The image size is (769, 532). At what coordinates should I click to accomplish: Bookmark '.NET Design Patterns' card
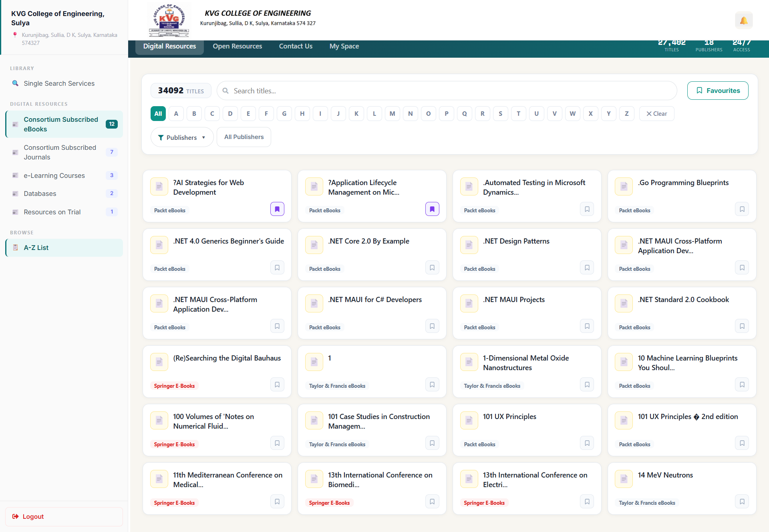pos(587,268)
